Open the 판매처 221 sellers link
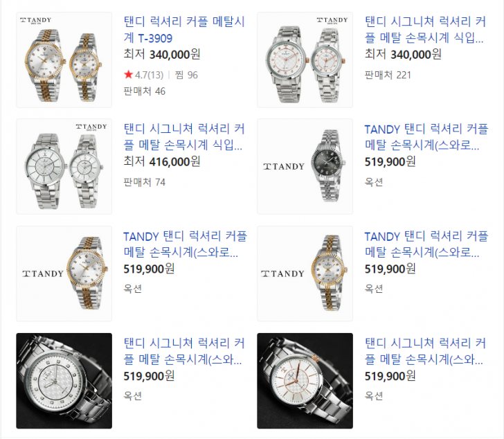Viewport: 504px width, 439px height. pos(388,75)
